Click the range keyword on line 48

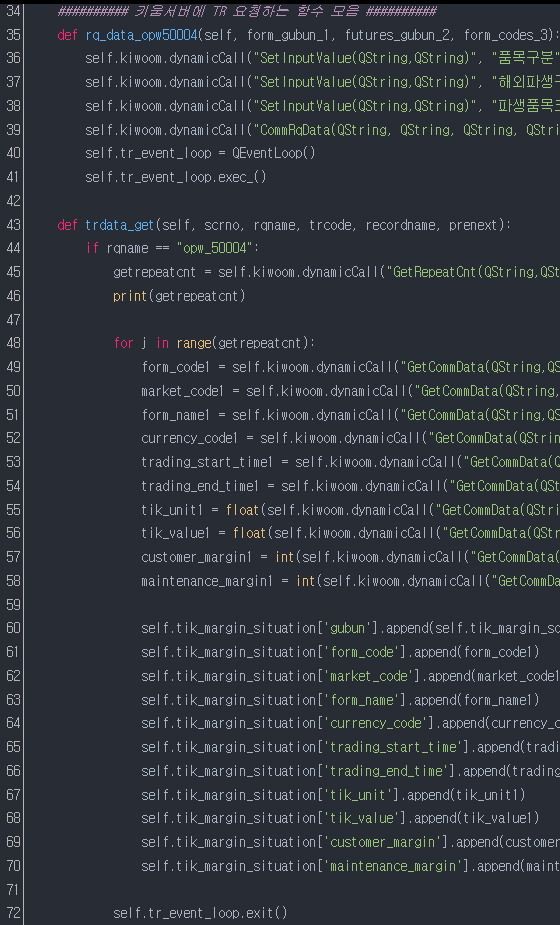point(194,343)
